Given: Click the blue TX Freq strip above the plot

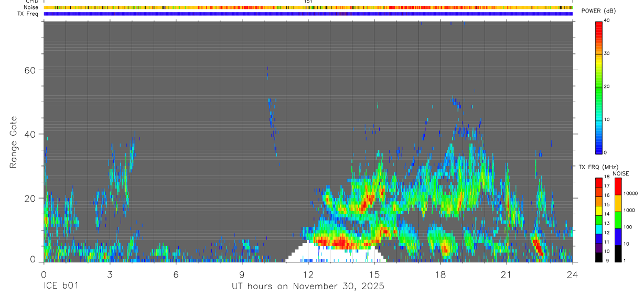Looking at the screenshot, I should click(x=308, y=14).
